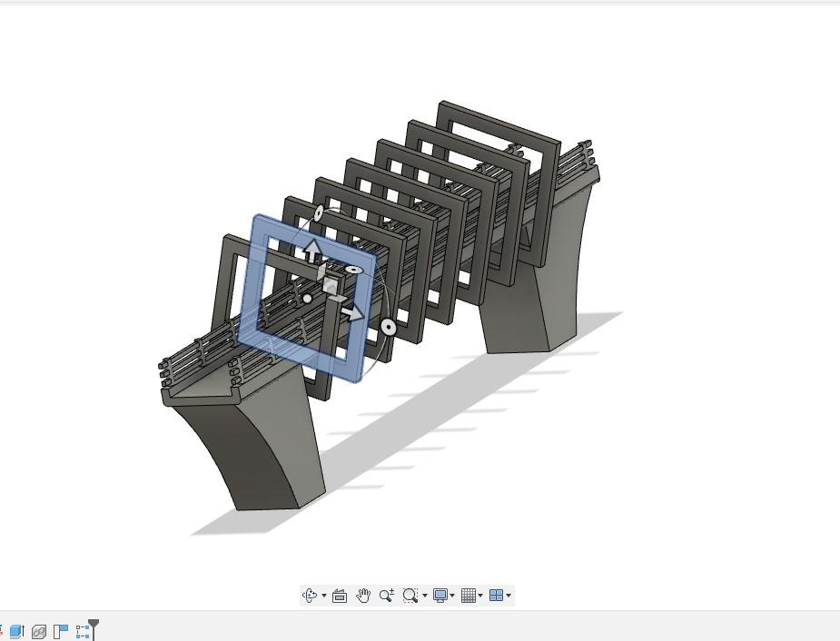Click the selection set icon in the timeline
This screenshot has height=641, width=840.
[x=83, y=629]
